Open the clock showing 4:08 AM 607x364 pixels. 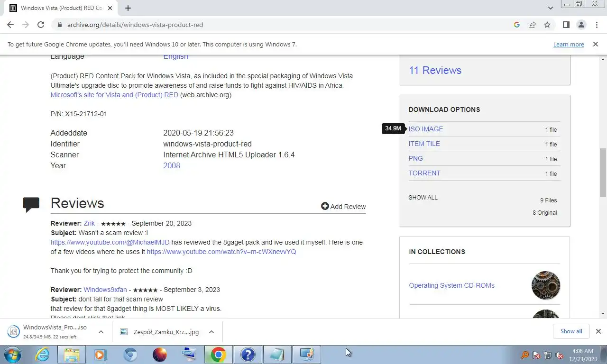pyautogui.click(x=583, y=355)
